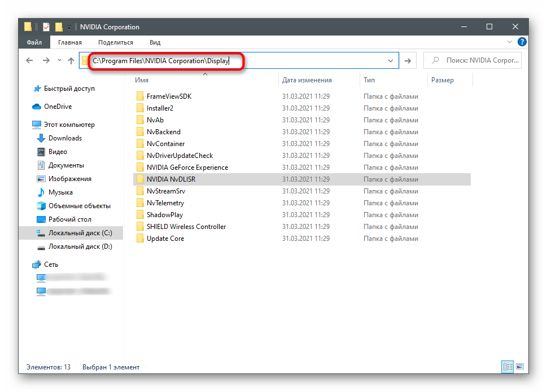
Task: Switch to Details view icon in status bar
Action: [507, 367]
